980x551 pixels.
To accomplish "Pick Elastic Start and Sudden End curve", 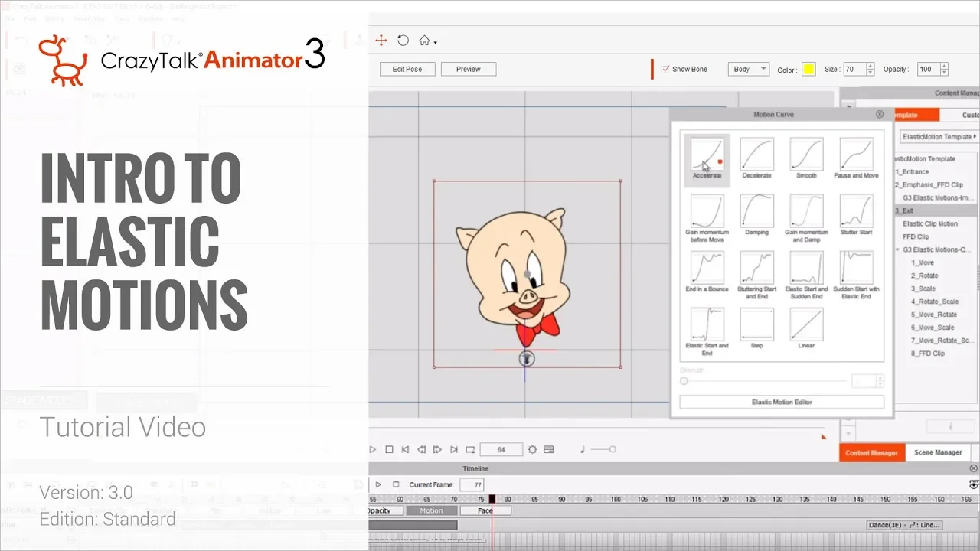I will (806, 275).
